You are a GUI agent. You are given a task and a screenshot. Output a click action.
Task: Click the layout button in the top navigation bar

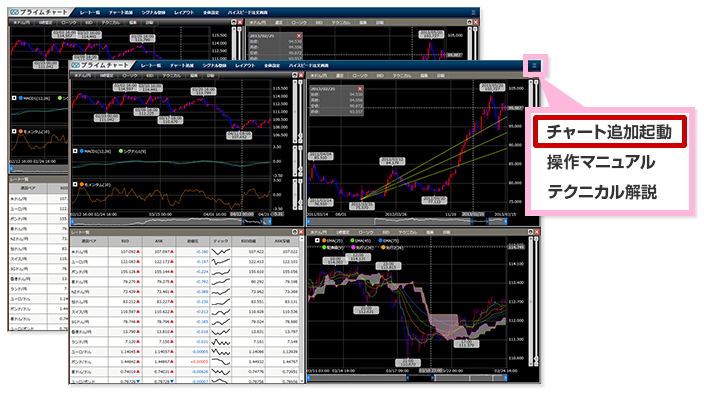point(245,66)
